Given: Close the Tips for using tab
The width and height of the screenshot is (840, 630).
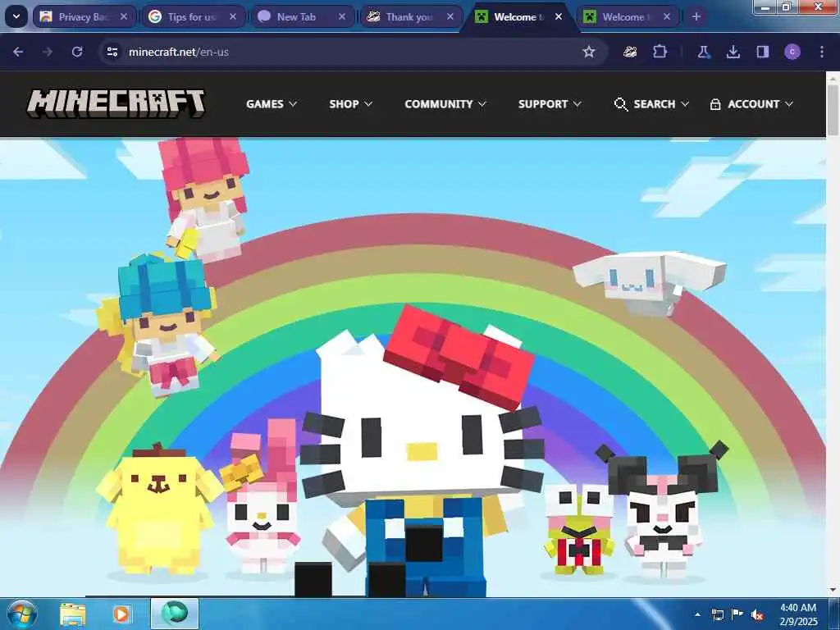Looking at the screenshot, I should [232, 16].
